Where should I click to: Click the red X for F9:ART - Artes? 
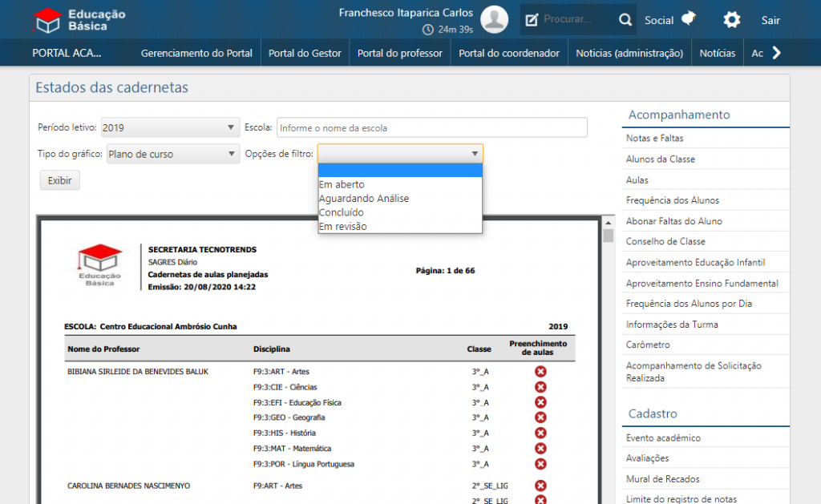pos(540,486)
